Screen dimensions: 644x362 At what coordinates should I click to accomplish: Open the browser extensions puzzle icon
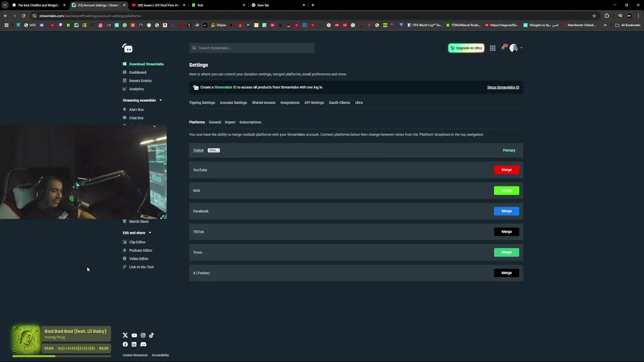pyautogui.click(x=607, y=16)
